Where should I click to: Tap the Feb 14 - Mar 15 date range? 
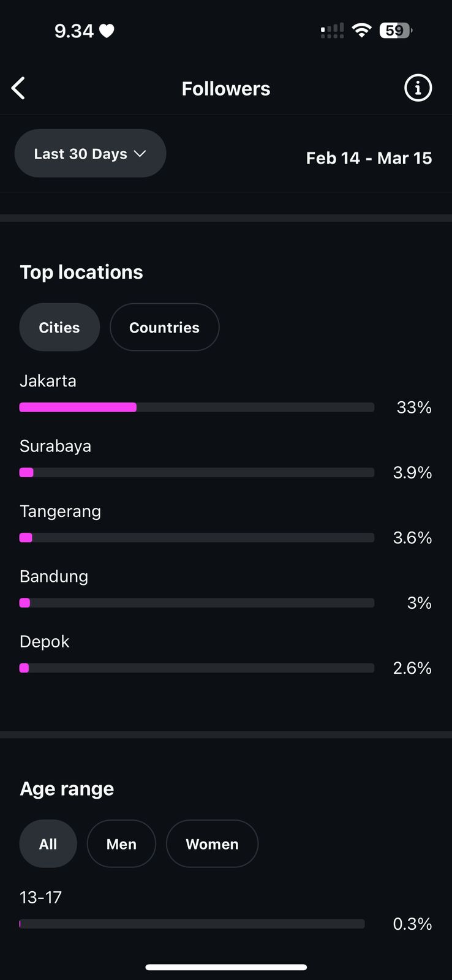(369, 158)
